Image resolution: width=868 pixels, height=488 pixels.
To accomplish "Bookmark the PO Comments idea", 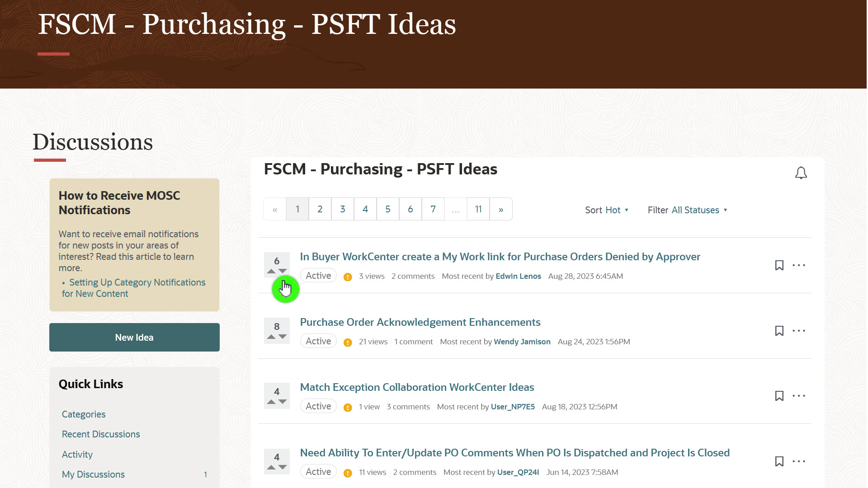I will click(779, 461).
